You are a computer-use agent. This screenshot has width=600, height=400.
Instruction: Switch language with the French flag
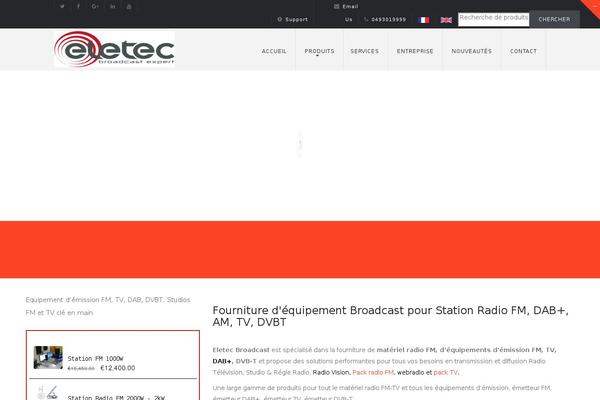424,20
